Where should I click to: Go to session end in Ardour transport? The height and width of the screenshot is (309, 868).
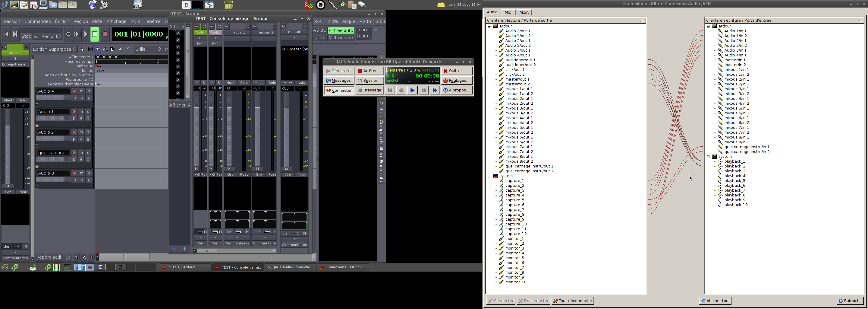[x=15, y=34]
